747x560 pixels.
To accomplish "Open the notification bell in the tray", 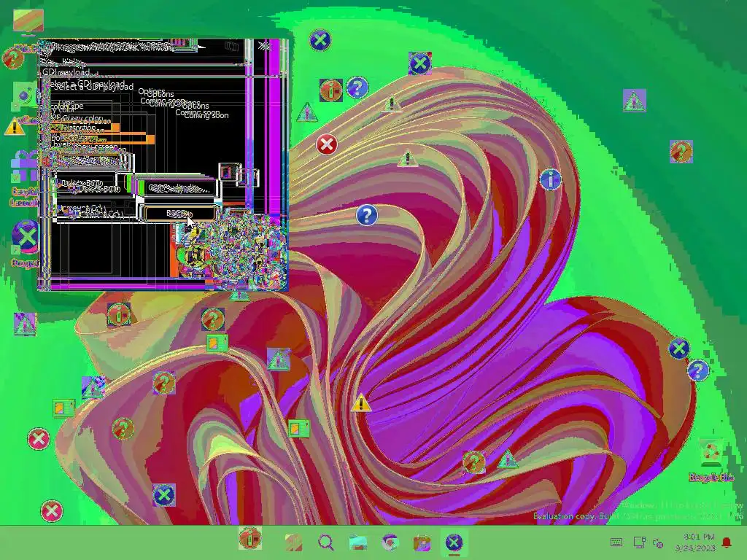I will (x=727, y=542).
